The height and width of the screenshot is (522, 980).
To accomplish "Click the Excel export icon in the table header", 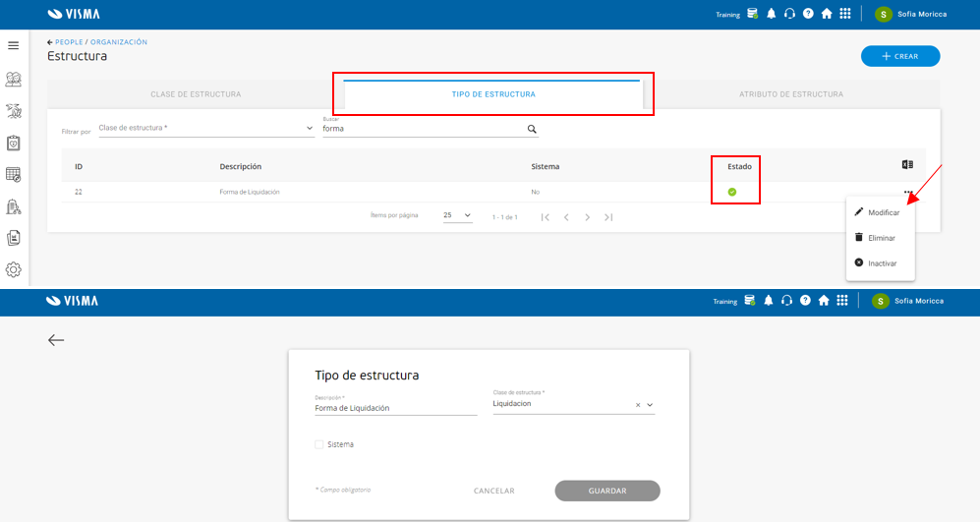I will point(907,164).
